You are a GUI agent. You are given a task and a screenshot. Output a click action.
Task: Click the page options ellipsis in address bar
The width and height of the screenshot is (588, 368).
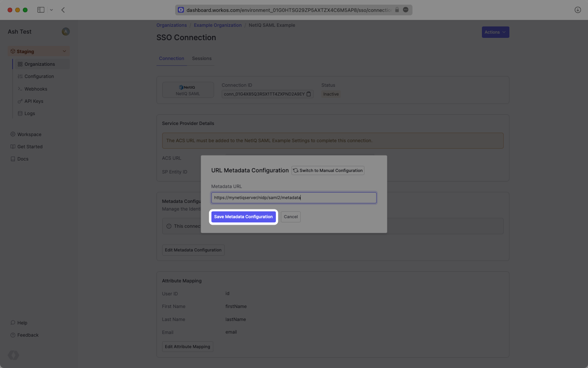(x=405, y=10)
